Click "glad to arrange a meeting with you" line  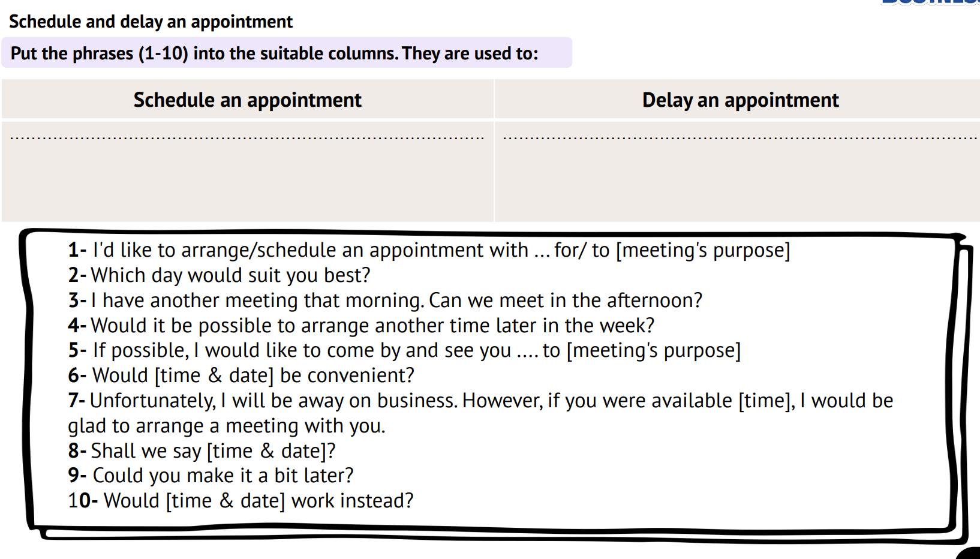[227, 426]
